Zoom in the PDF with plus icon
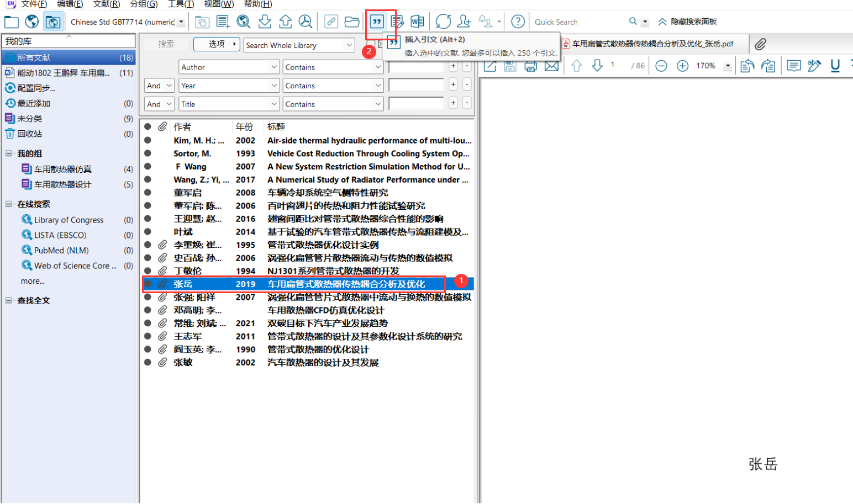This screenshot has width=853, height=504. (x=682, y=66)
